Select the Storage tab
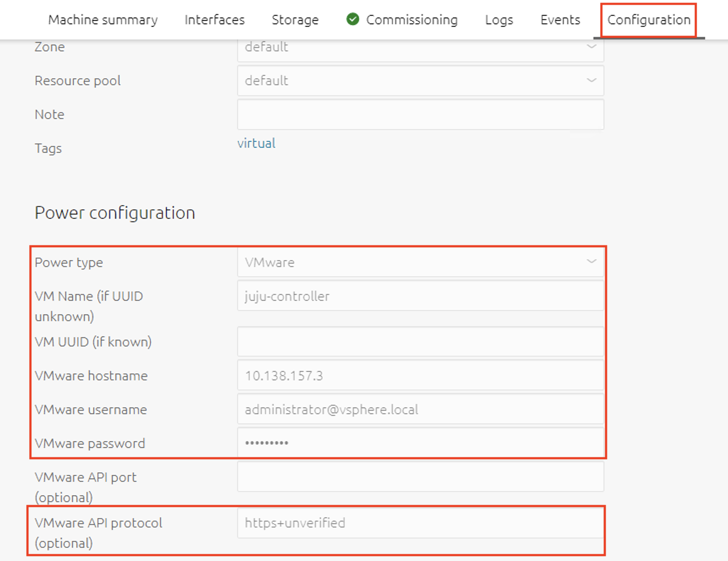 pyautogui.click(x=295, y=19)
